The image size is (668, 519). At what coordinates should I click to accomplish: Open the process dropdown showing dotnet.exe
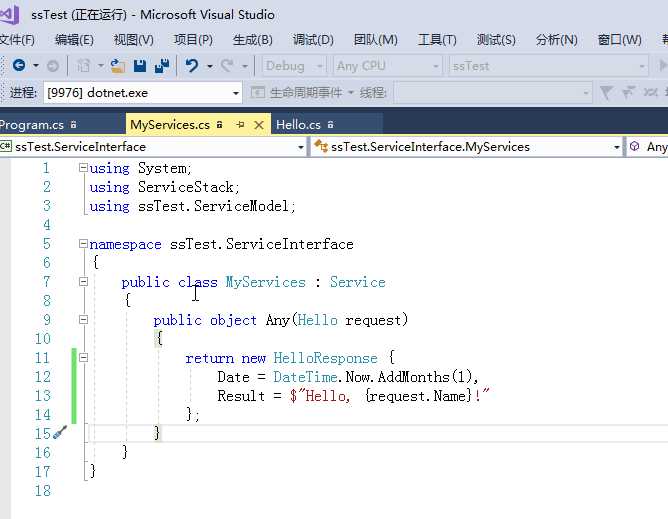pyautogui.click(x=236, y=92)
